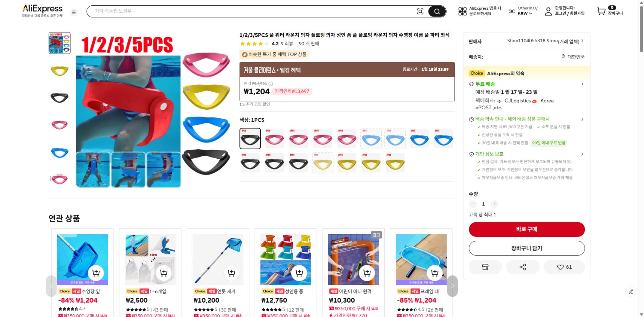Open login via the person profile icon

(x=548, y=12)
